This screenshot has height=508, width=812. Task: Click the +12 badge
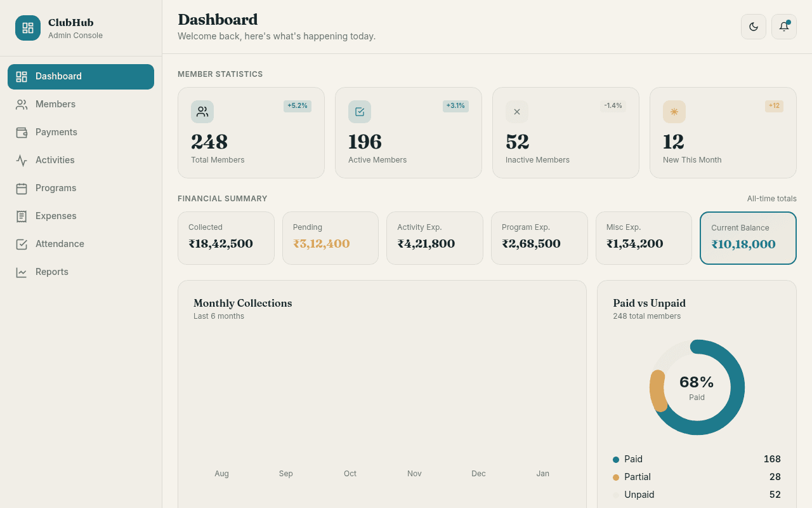coord(774,106)
